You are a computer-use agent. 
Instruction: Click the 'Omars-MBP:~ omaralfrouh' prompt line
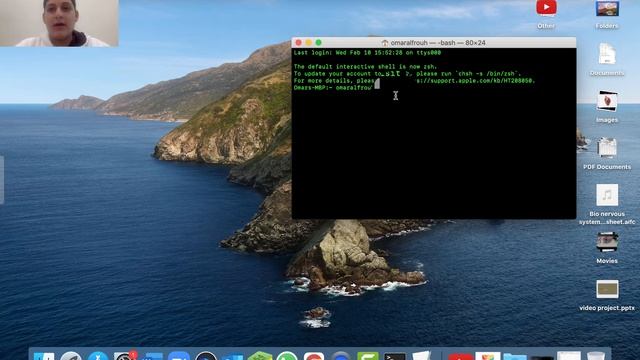coord(333,88)
